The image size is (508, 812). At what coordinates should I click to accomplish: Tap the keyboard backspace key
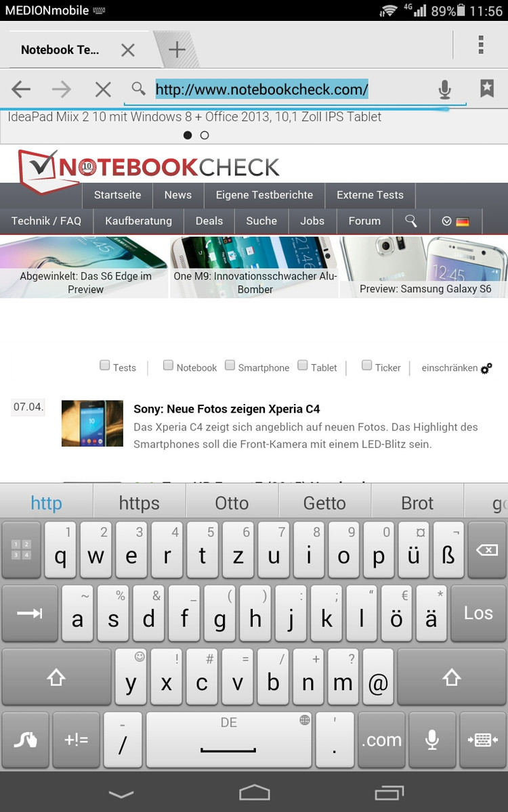click(486, 550)
